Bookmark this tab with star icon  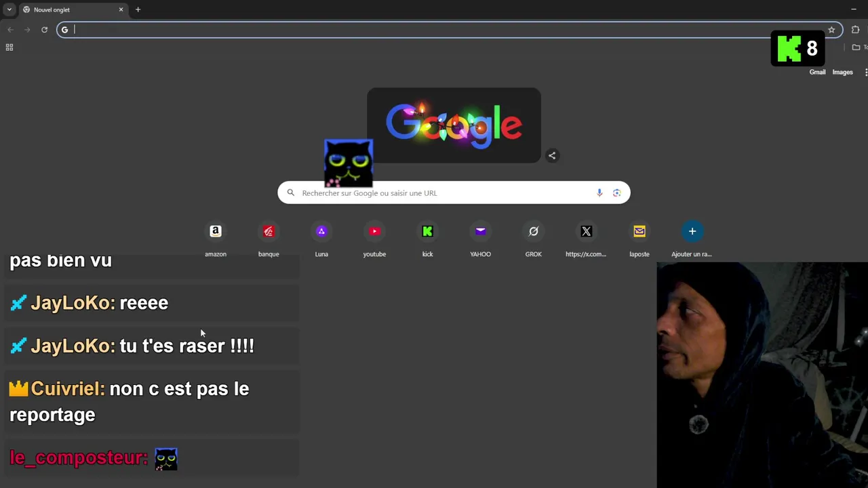831,30
